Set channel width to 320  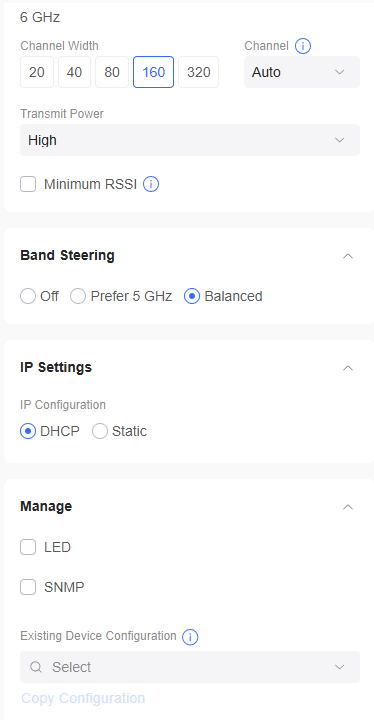tap(198, 72)
